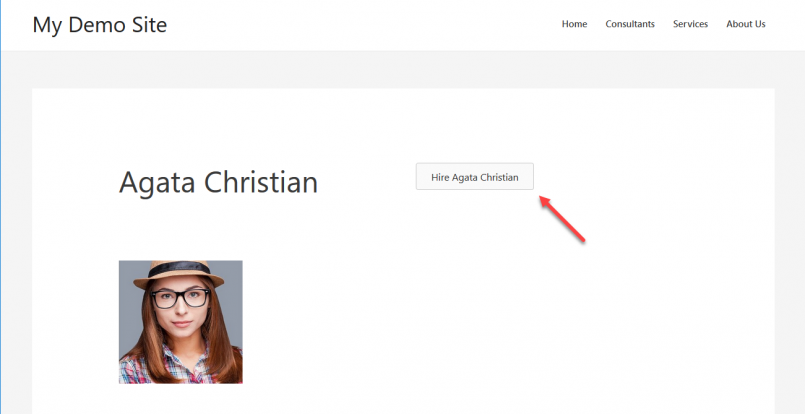
Task: Go to the Consultants page
Action: pos(630,24)
